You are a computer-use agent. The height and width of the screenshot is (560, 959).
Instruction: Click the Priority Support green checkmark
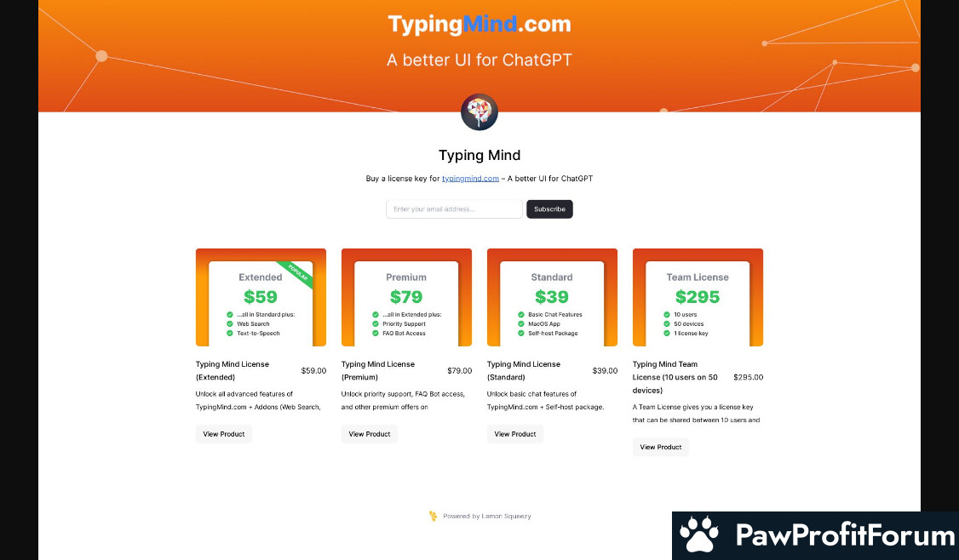pyautogui.click(x=376, y=324)
